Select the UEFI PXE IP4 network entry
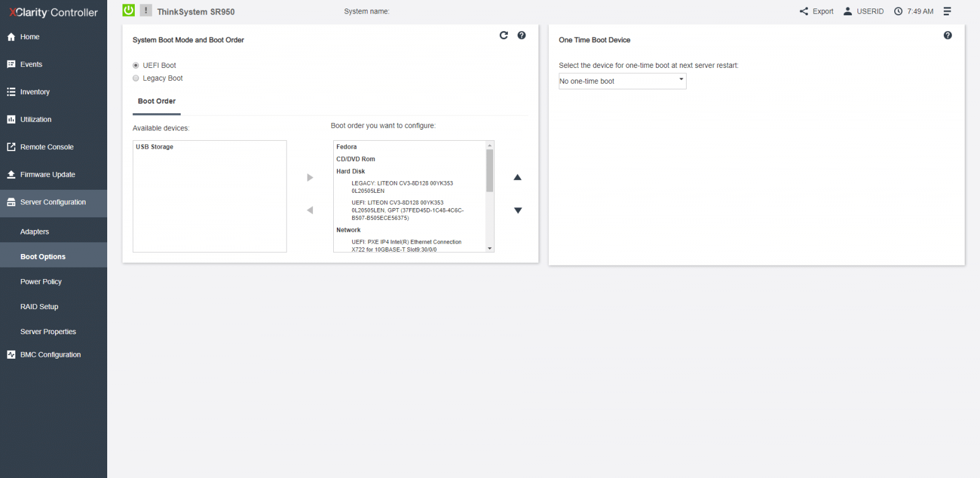980x478 pixels. [407, 246]
